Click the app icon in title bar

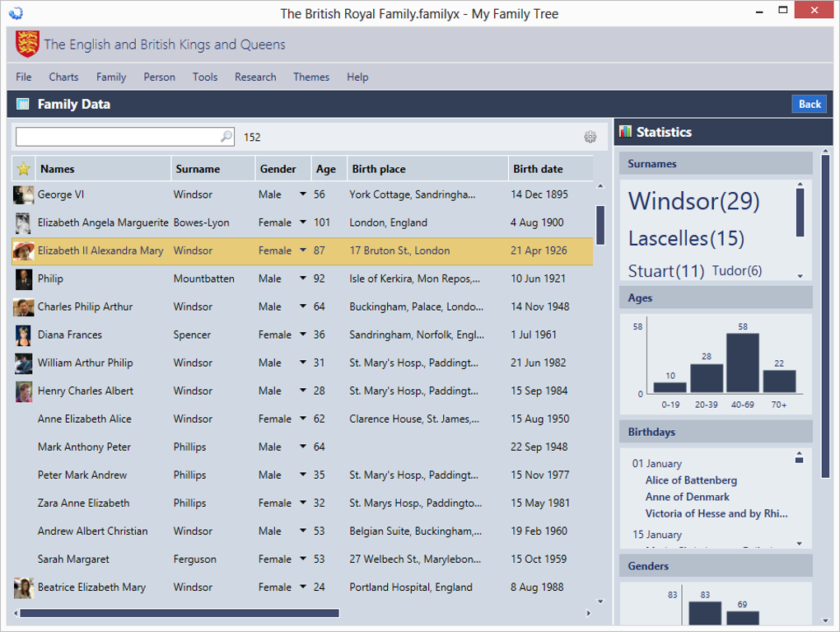click(16, 13)
